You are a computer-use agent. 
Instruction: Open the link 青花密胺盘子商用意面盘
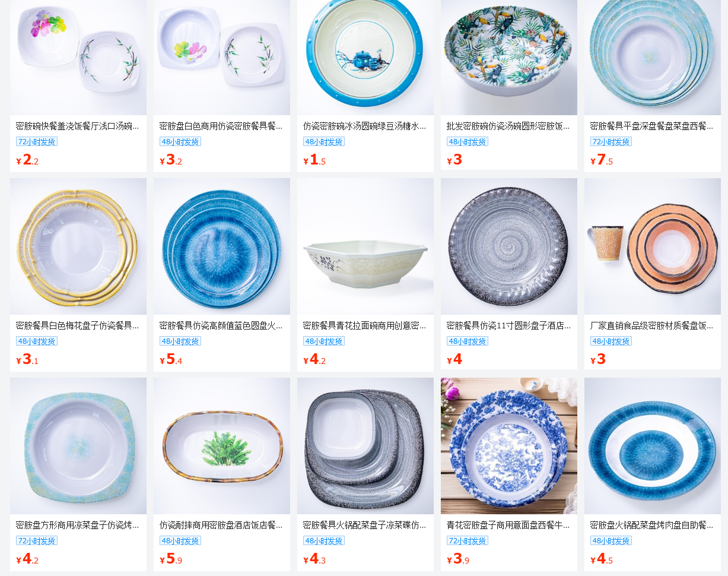[508, 525]
